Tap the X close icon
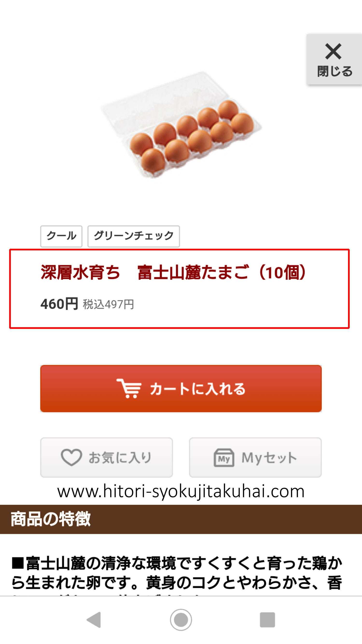Screen dimensions: 362x644 tap(333, 51)
